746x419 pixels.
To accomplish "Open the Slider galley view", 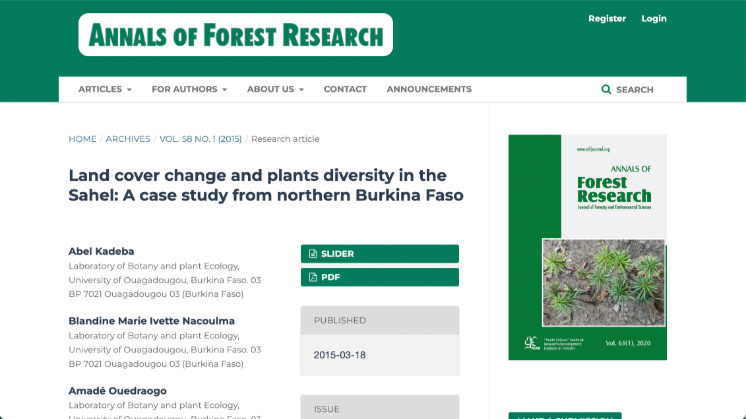I will (x=380, y=254).
